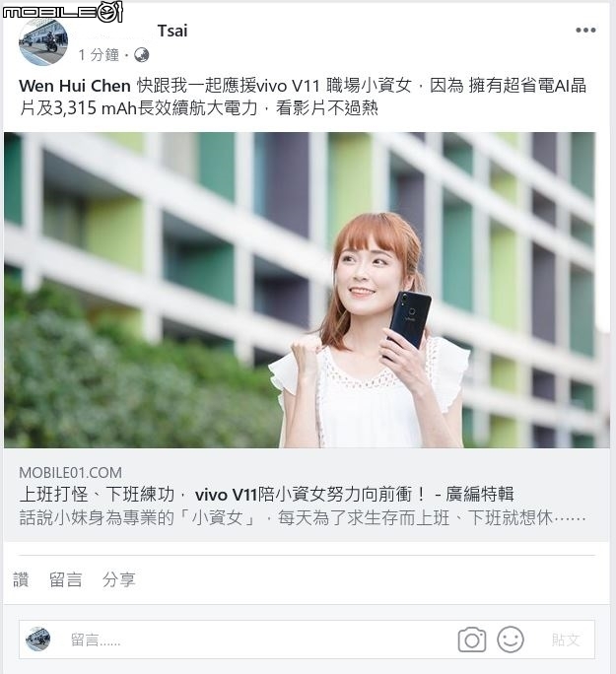Click the globe public privacy icon
The image size is (616, 674).
pyautogui.click(x=141, y=55)
